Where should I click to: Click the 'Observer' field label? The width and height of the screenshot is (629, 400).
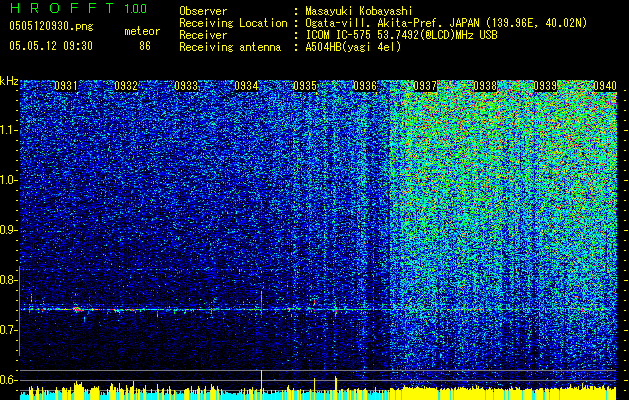point(203,11)
